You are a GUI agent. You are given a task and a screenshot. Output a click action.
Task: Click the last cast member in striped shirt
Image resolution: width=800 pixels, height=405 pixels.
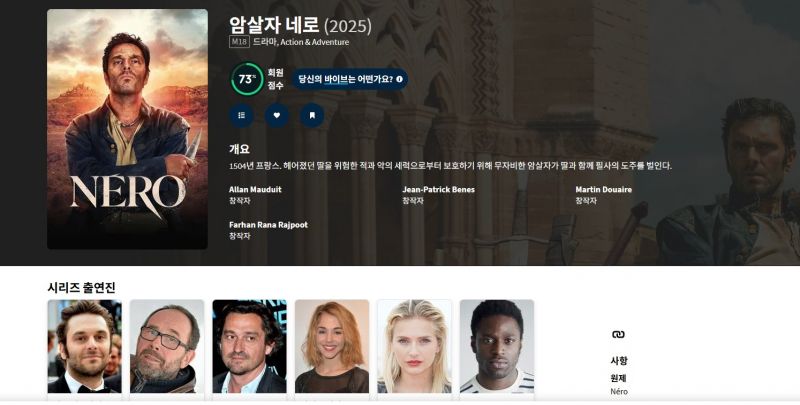(x=496, y=346)
